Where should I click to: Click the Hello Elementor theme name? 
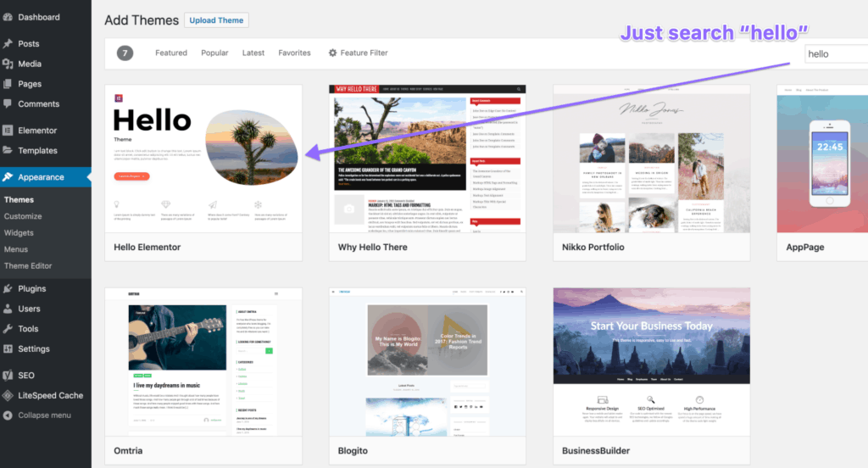(x=147, y=247)
